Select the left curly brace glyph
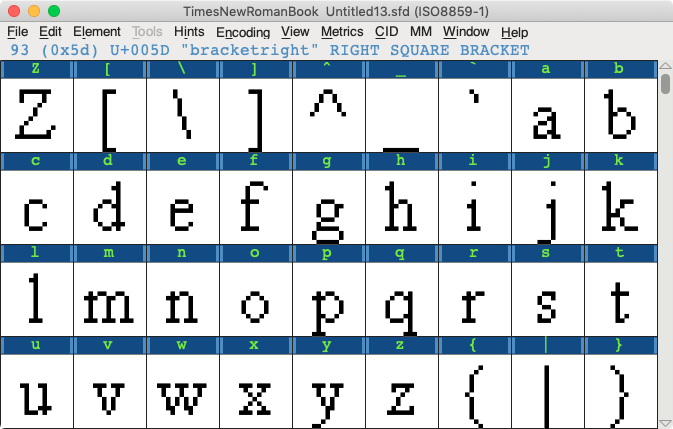Viewport: 673px width, 429px height. [x=475, y=391]
